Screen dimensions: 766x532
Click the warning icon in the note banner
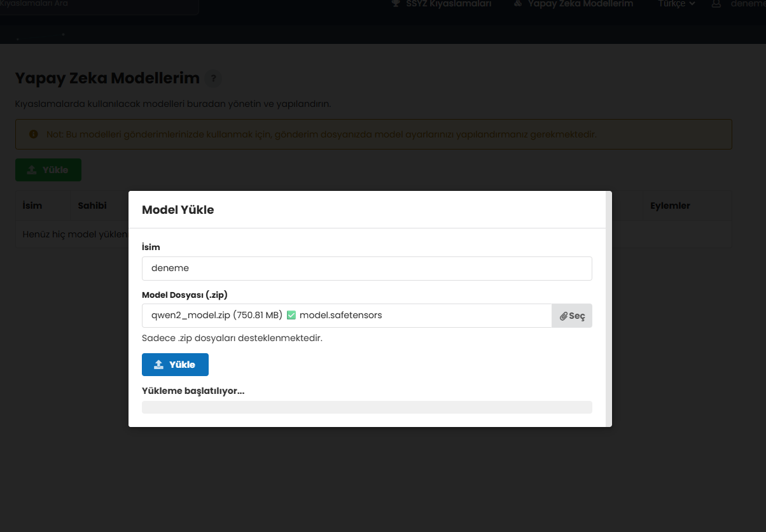point(34,134)
